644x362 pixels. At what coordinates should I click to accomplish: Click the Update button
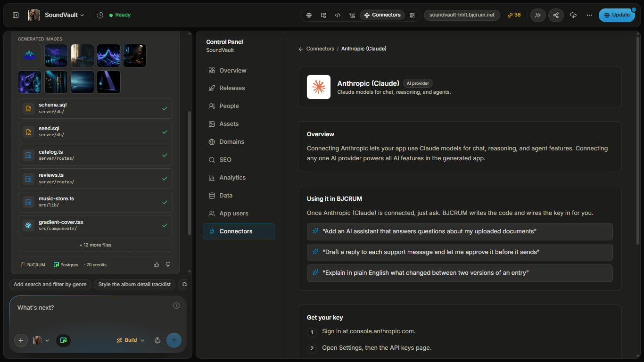616,15
